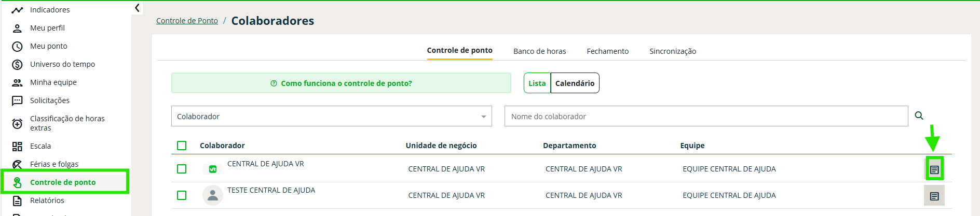Click the TESTE CENTRAL DE AJUDA avatar

(x=212, y=195)
